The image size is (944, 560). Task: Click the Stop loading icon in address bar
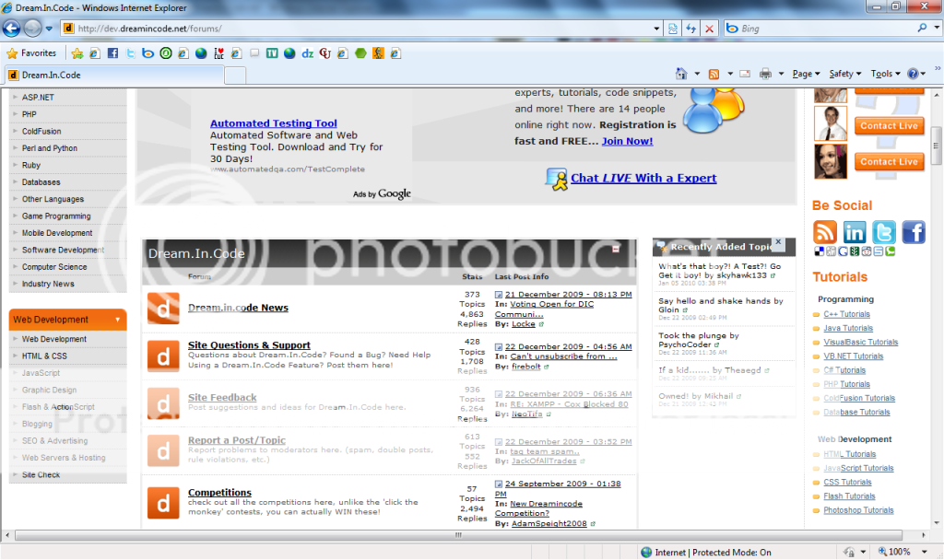click(x=710, y=29)
